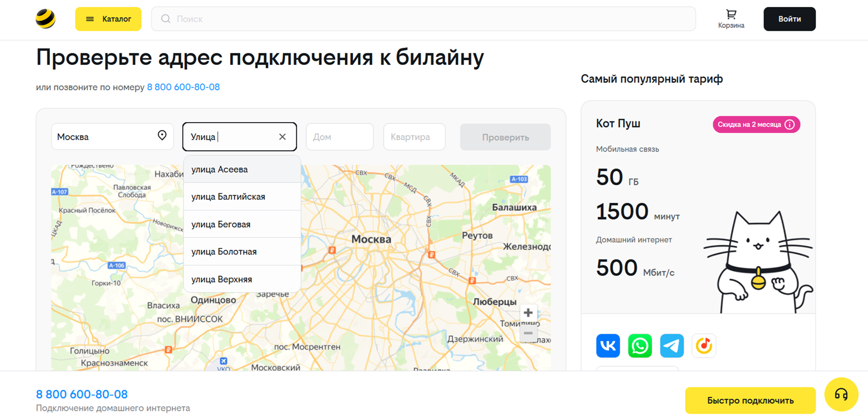868x420 pixels.
Task: Click the Улица street input field
Action: [240, 137]
